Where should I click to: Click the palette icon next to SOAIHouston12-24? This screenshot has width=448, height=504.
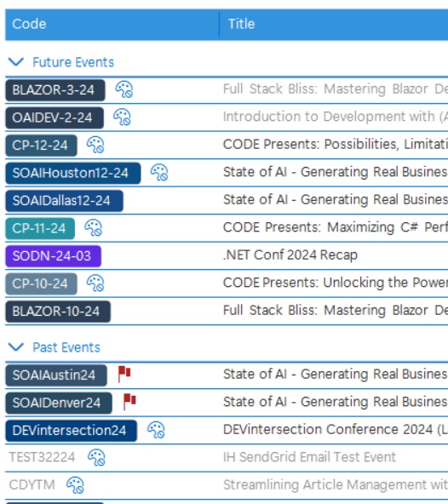click(159, 172)
